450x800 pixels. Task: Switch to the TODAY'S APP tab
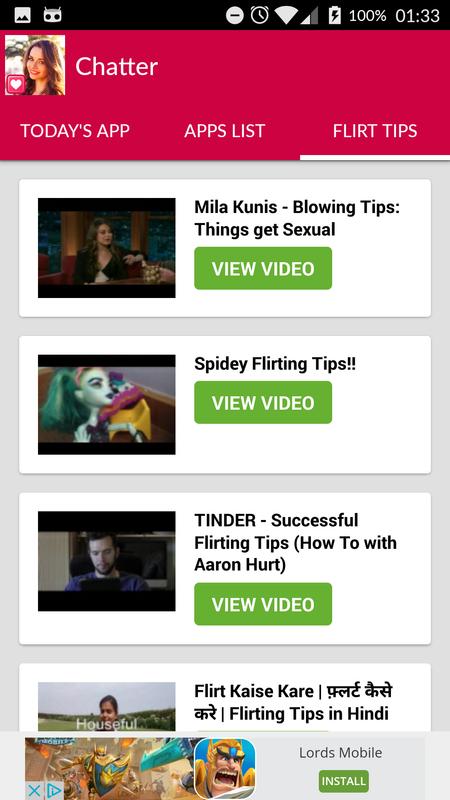[x=75, y=131]
